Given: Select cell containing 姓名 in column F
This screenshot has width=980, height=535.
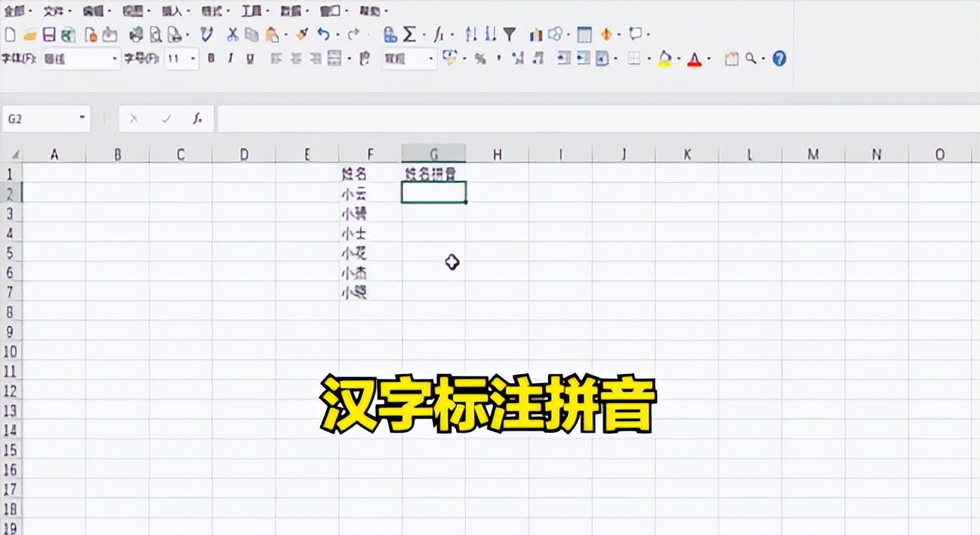Looking at the screenshot, I should [370, 174].
